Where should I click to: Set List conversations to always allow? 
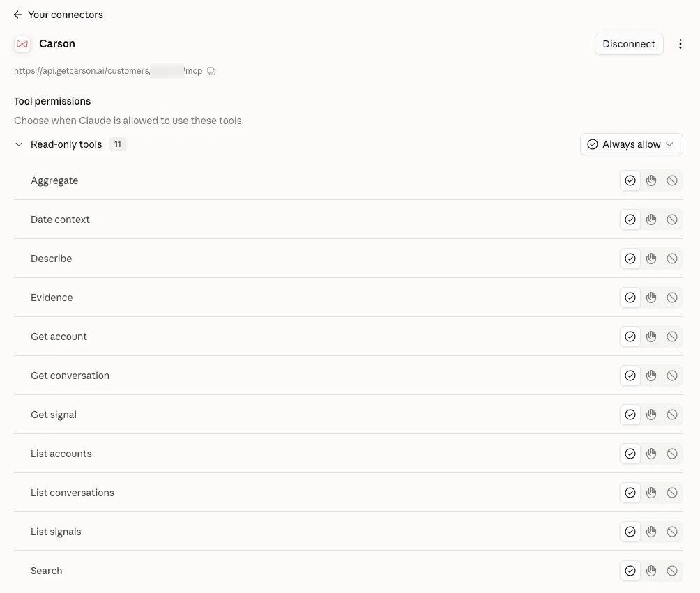(x=630, y=493)
